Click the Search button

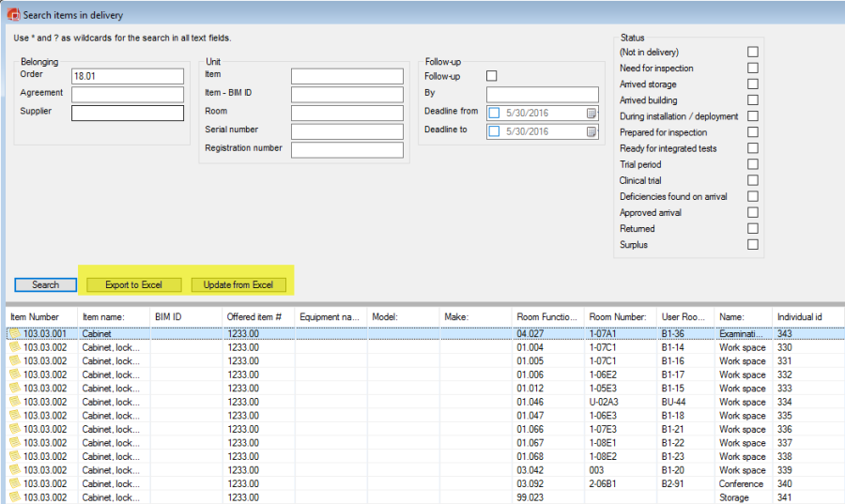point(46,284)
